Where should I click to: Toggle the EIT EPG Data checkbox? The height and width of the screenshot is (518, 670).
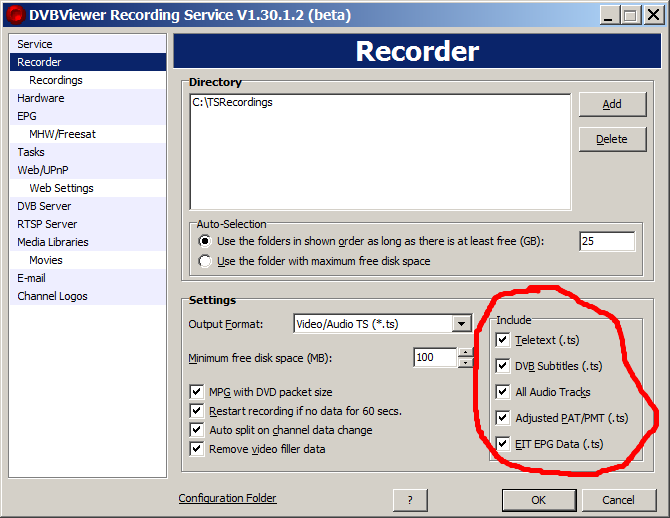(x=503, y=444)
